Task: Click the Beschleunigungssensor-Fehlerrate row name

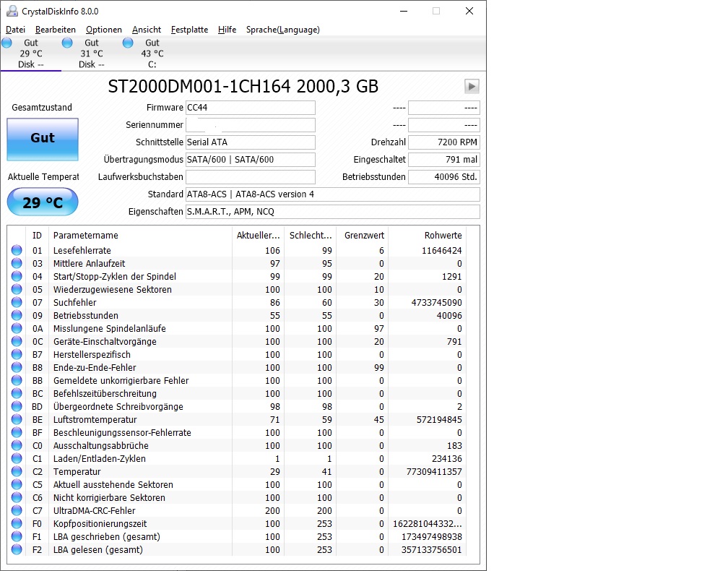Action: 122,432
